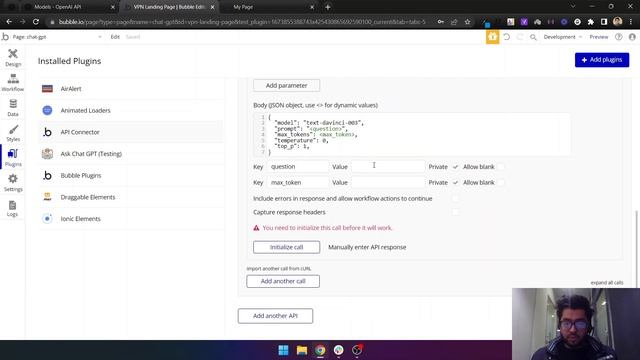640x360 pixels.
Task: Enable Capture response headers checkbox
Action: pyautogui.click(x=455, y=212)
